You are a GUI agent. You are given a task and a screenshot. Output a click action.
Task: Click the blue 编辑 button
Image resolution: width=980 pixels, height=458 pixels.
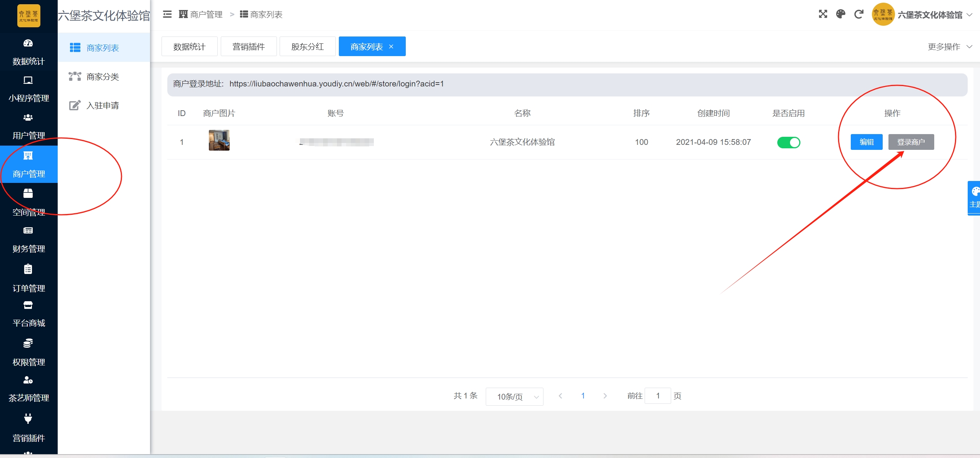(866, 142)
